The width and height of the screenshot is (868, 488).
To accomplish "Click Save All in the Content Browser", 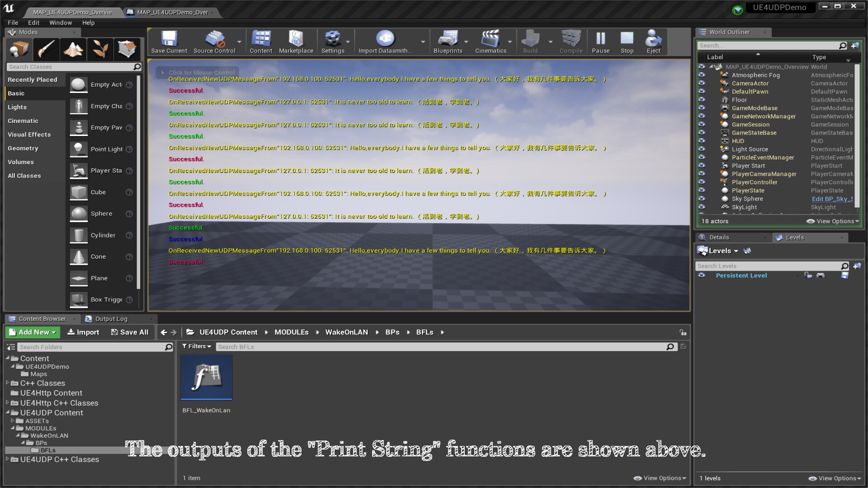I will (130, 332).
